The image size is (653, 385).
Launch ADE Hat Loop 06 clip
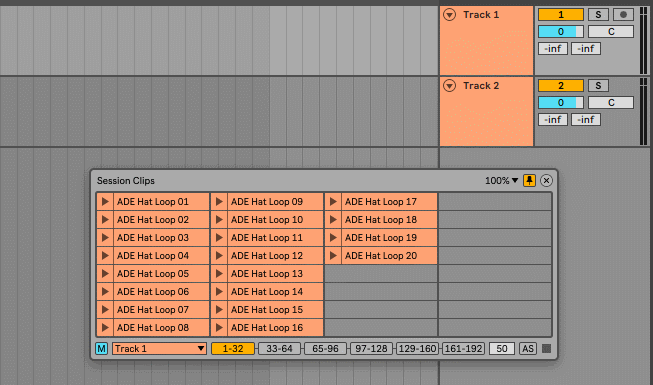click(x=105, y=292)
